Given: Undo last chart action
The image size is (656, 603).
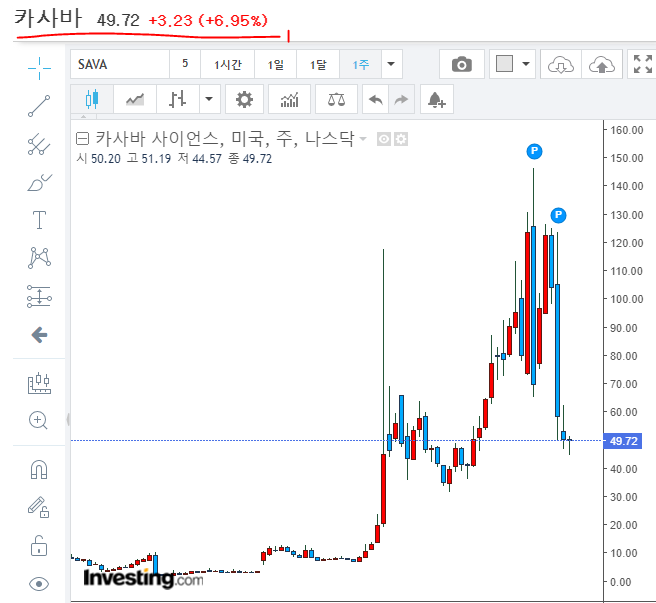Looking at the screenshot, I should coord(376,99).
